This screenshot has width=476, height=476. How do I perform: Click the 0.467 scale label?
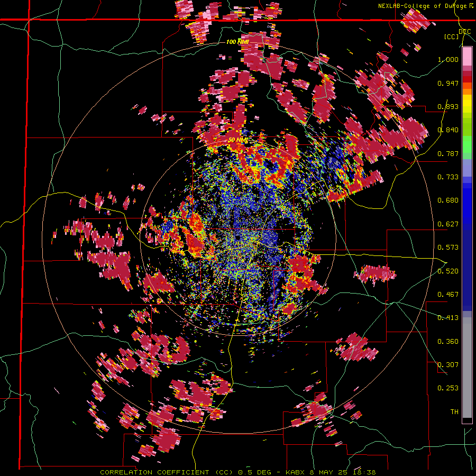tap(448, 295)
